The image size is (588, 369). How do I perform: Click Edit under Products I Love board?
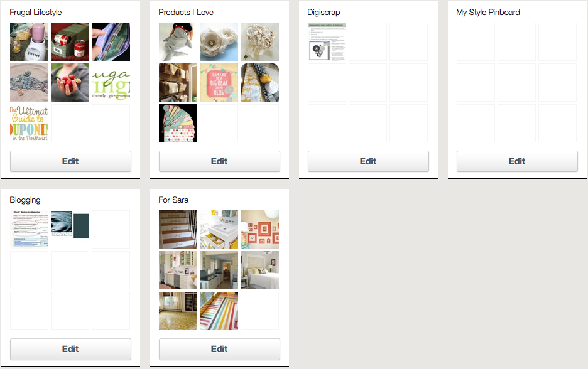[219, 161]
